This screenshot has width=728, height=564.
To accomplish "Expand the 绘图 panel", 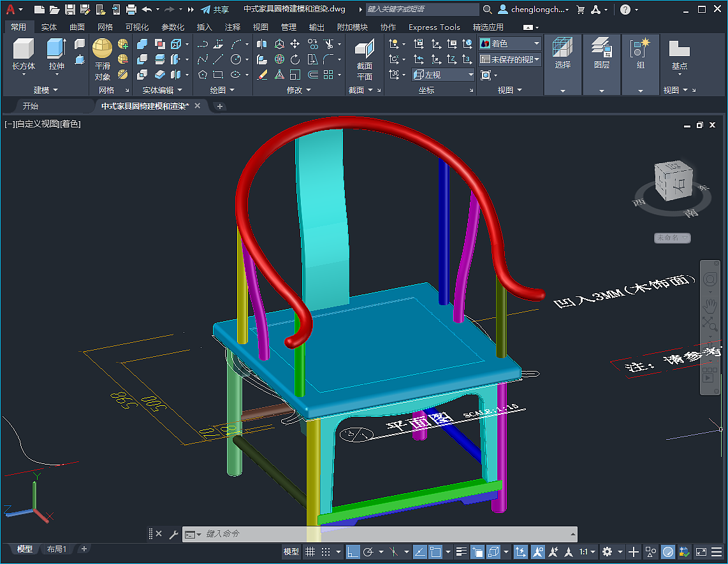I will pyautogui.click(x=222, y=90).
